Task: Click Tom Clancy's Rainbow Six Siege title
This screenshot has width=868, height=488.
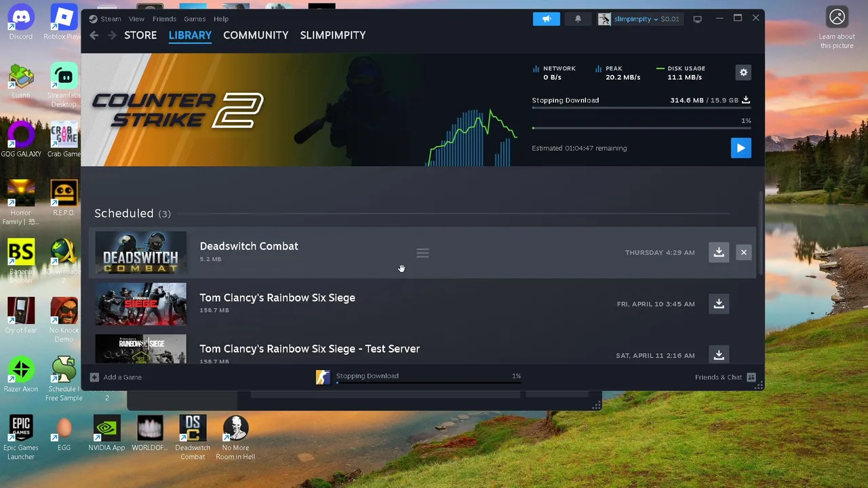Action: pyautogui.click(x=277, y=298)
